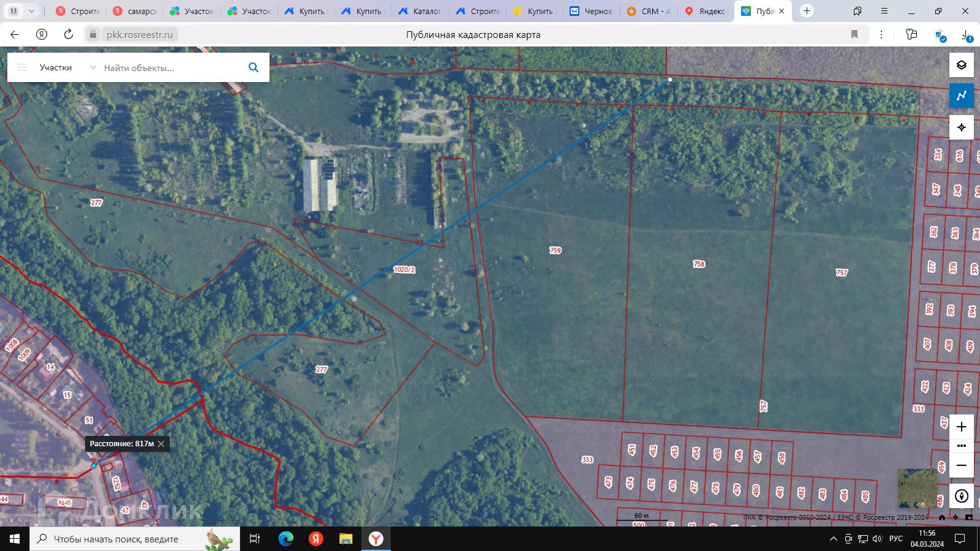Open the overview mini-map thumbnail
The width and height of the screenshot is (980, 551).
[917, 488]
